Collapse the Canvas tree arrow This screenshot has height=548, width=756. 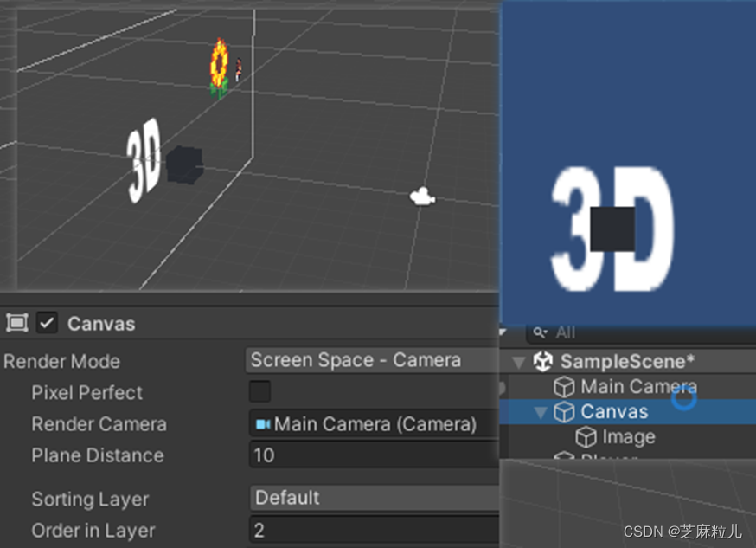541,412
